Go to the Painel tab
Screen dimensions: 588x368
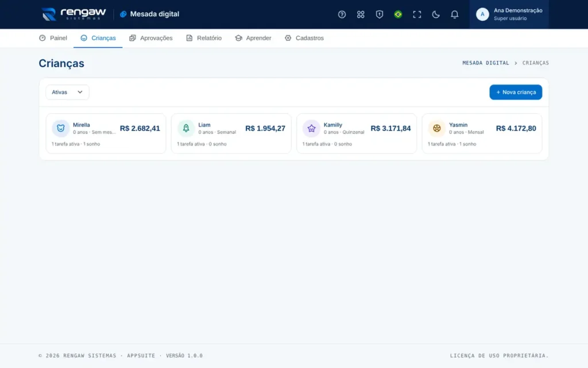(x=53, y=38)
